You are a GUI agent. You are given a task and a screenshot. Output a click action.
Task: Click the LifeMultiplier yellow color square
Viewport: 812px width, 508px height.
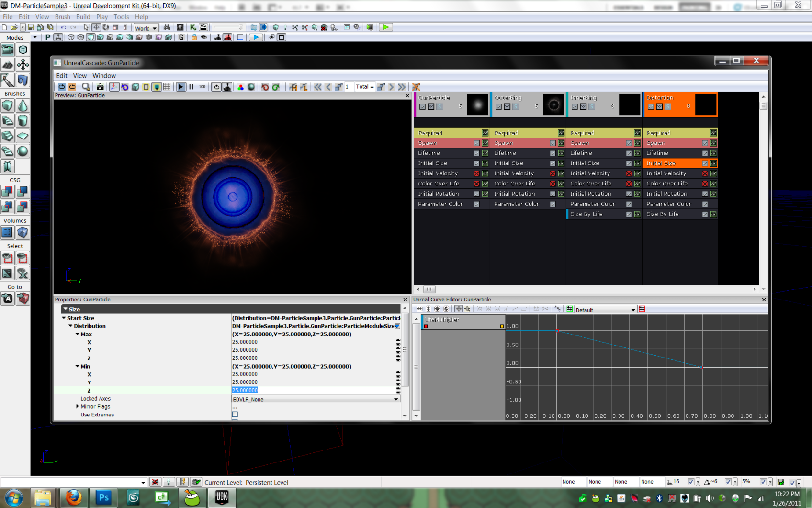coord(502,326)
